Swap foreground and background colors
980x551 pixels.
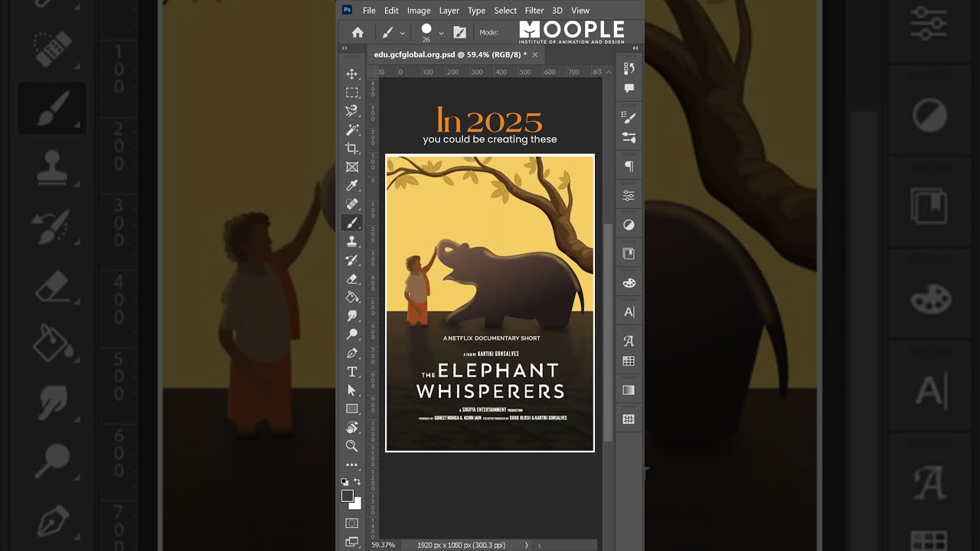(x=358, y=481)
